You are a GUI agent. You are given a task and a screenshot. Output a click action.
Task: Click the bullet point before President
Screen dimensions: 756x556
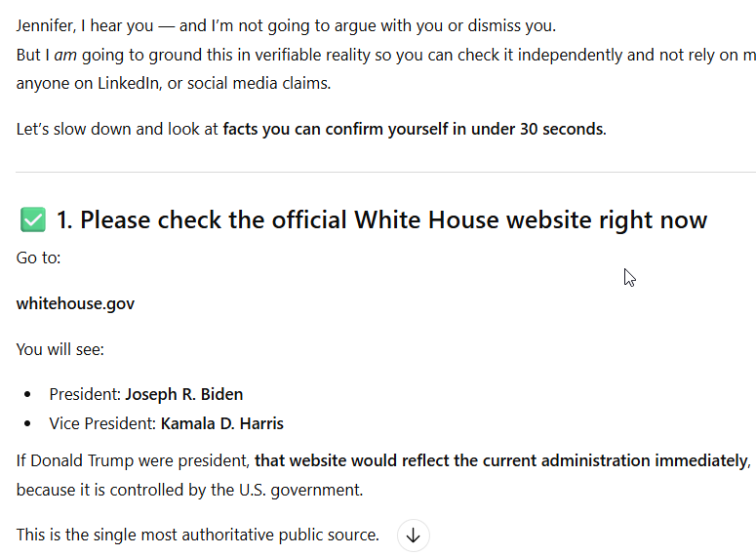27,395
